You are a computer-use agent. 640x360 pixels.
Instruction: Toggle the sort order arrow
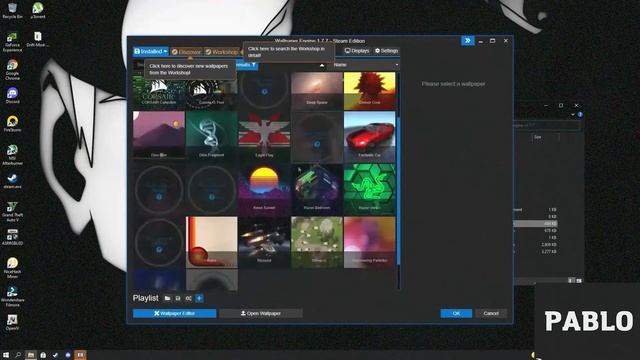click(x=322, y=65)
